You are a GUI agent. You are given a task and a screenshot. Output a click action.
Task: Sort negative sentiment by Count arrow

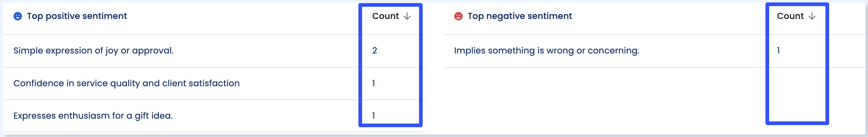click(x=812, y=16)
